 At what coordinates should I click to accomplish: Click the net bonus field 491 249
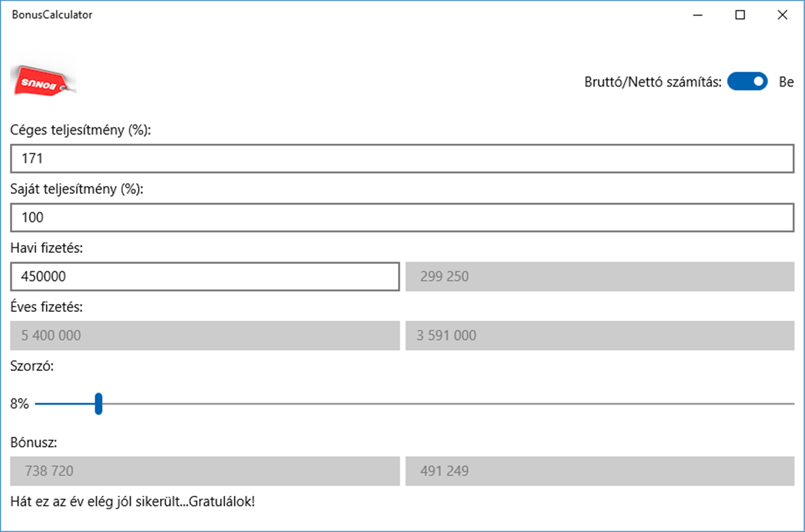tap(599, 471)
